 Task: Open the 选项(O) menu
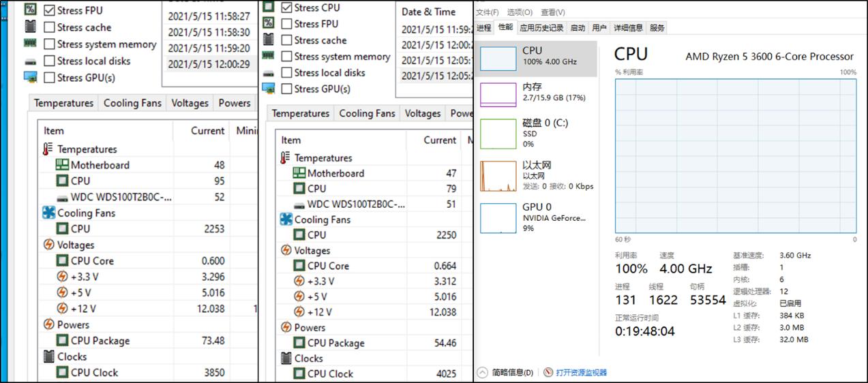tap(520, 12)
